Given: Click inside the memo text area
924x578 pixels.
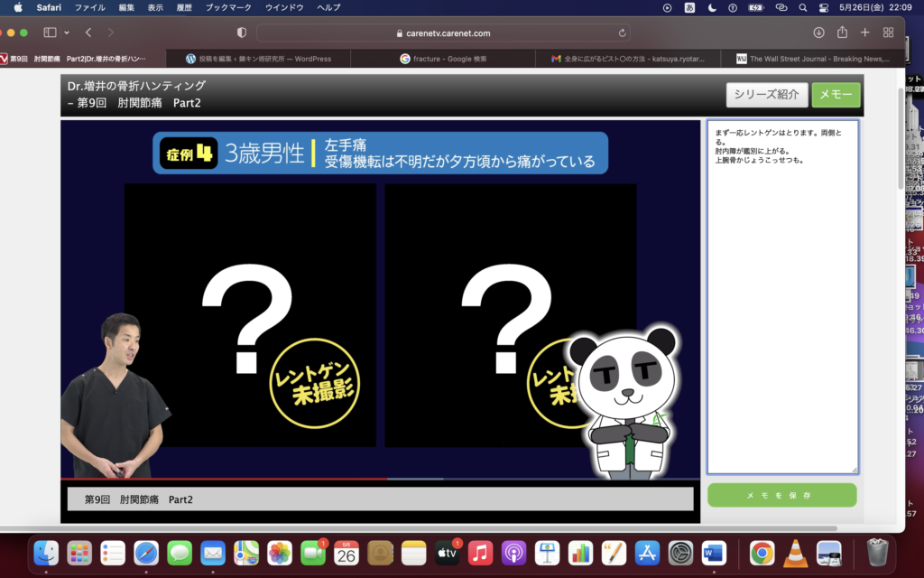Looking at the screenshot, I should (x=781, y=316).
